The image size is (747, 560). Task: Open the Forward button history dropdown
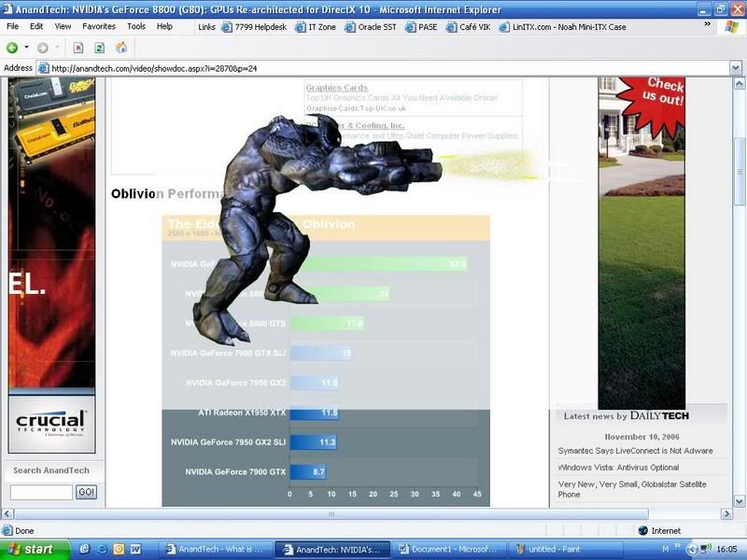pyautogui.click(x=57, y=48)
